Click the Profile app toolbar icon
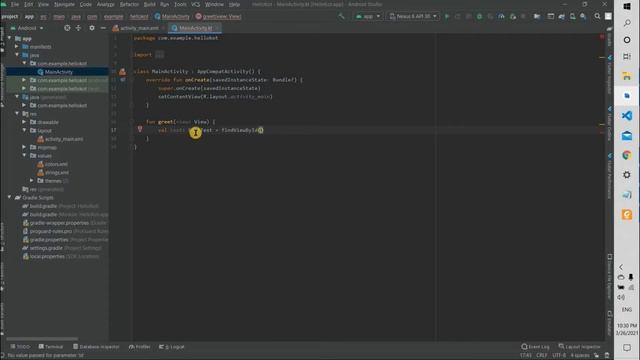The height and width of the screenshot is (360, 640). [x=502, y=16]
